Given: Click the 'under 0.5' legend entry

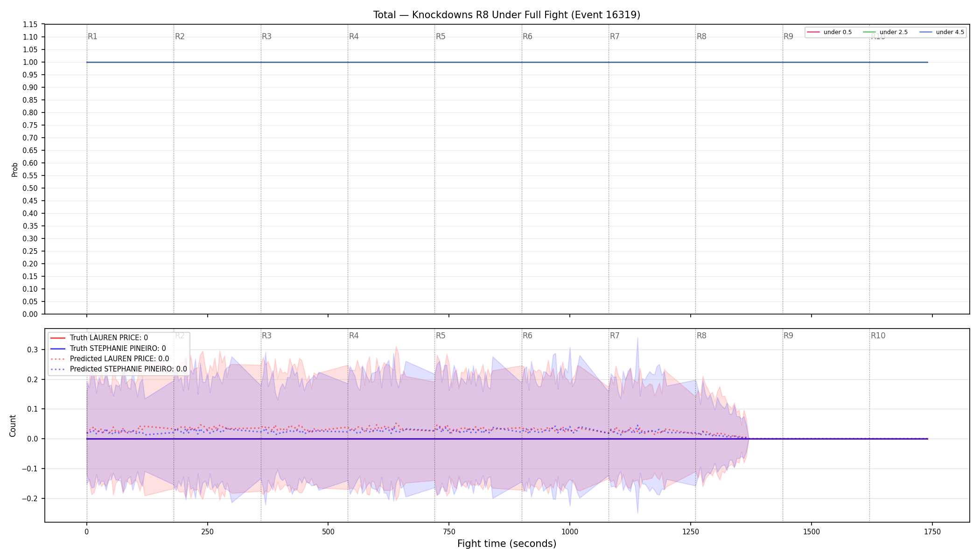Looking at the screenshot, I should point(830,32).
